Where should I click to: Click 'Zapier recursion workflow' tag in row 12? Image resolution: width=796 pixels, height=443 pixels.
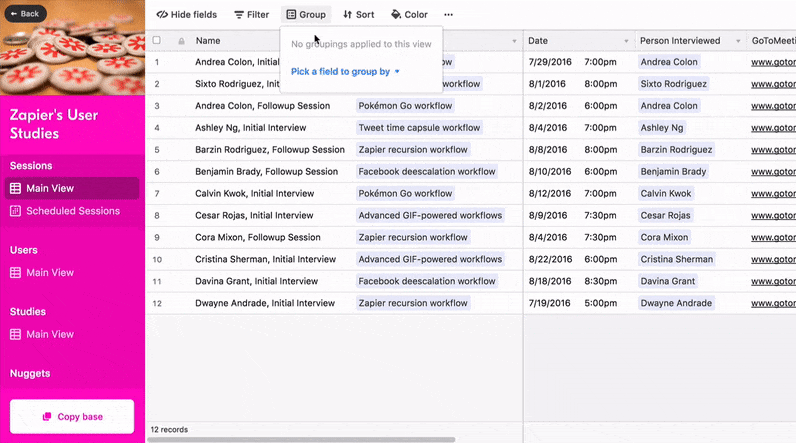coord(413,303)
